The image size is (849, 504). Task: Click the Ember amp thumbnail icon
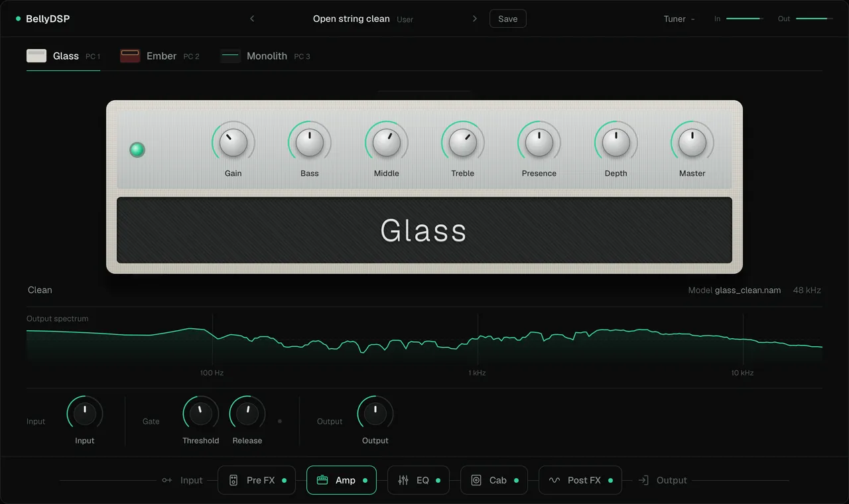click(130, 56)
